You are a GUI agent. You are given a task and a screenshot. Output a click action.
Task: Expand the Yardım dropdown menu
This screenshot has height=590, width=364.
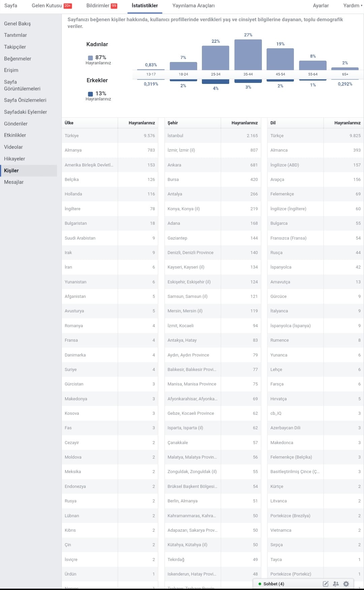(x=353, y=5)
